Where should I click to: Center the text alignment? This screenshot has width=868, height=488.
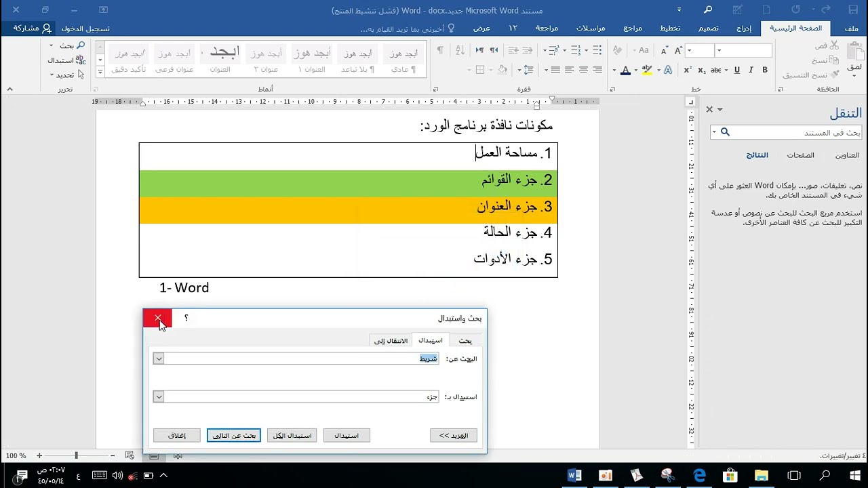click(x=583, y=70)
